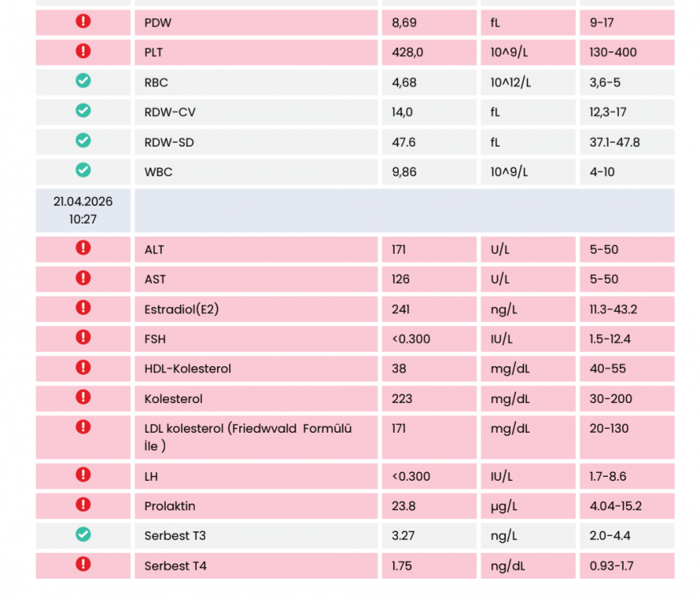Click the green check icon for Serbest T3
Image resolution: width=700 pixels, height=601 pixels.
click(83, 534)
